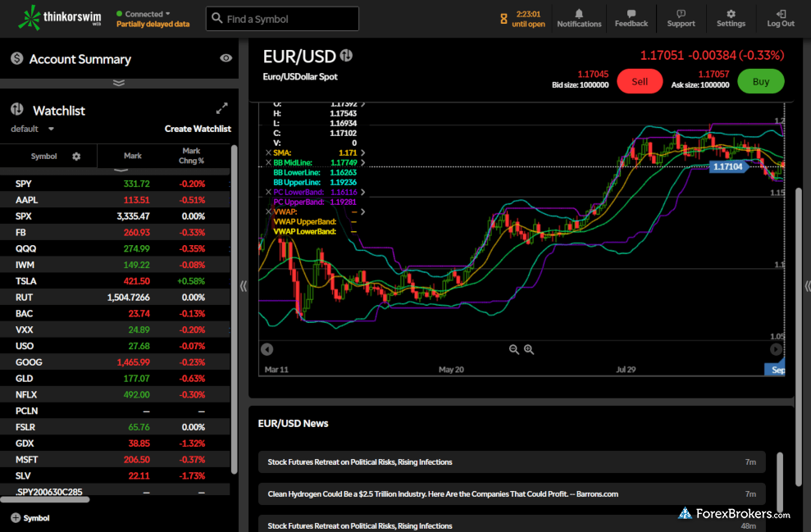The image size is (811, 532).
Task: Open the Feedback icon
Action: point(631,18)
